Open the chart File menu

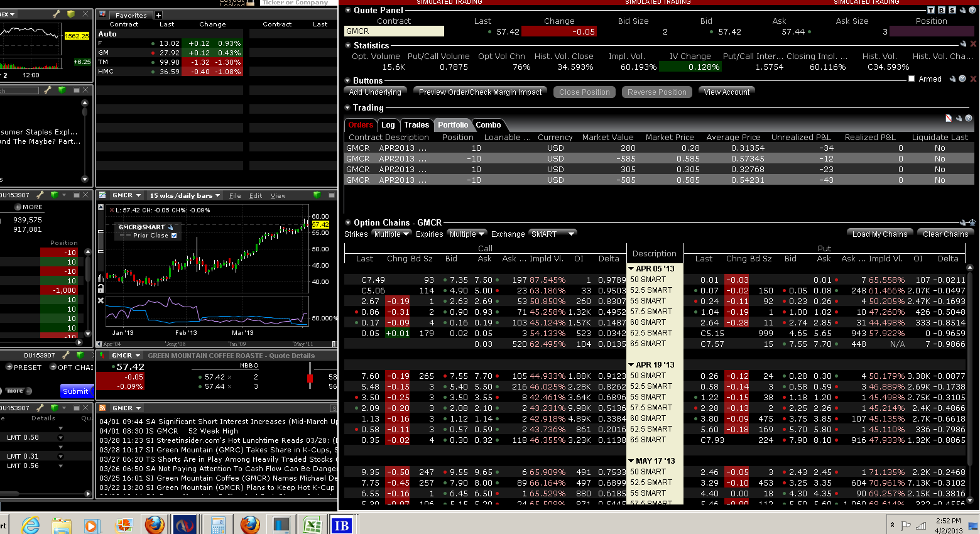coord(235,196)
